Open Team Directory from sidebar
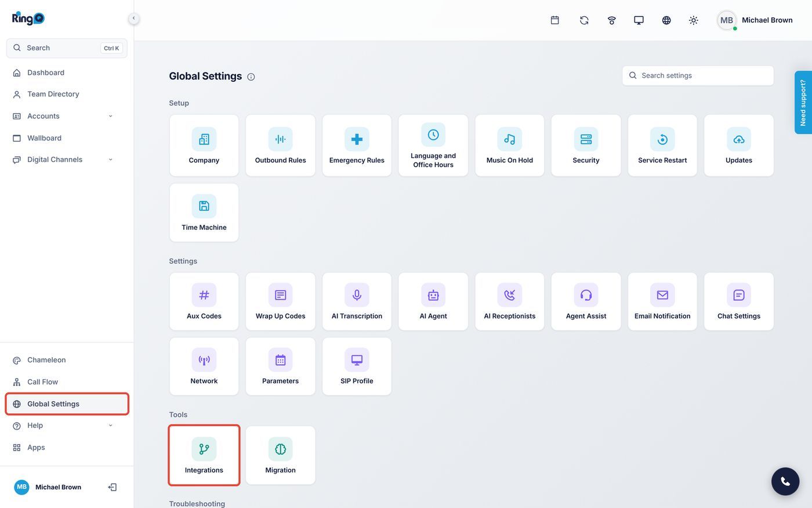The height and width of the screenshot is (508, 812). coord(67,94)
